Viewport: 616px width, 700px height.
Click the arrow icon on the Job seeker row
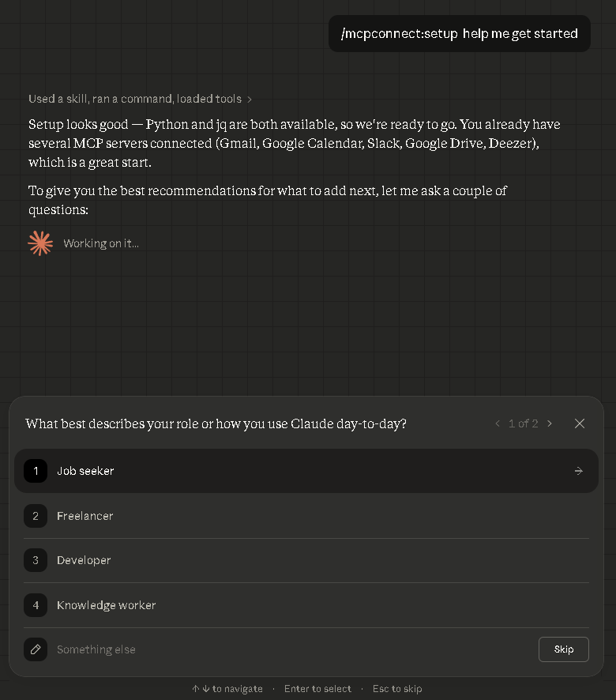coord(578,471)
